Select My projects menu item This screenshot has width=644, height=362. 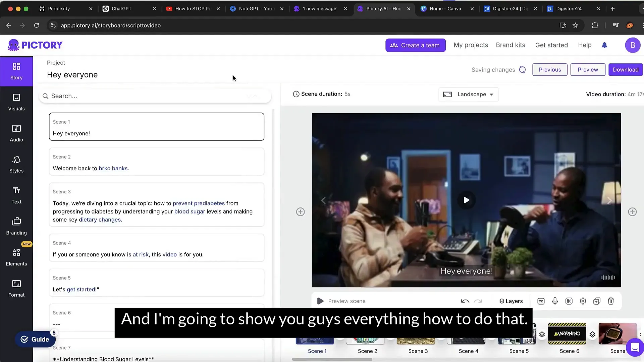[x=471, y=45]
